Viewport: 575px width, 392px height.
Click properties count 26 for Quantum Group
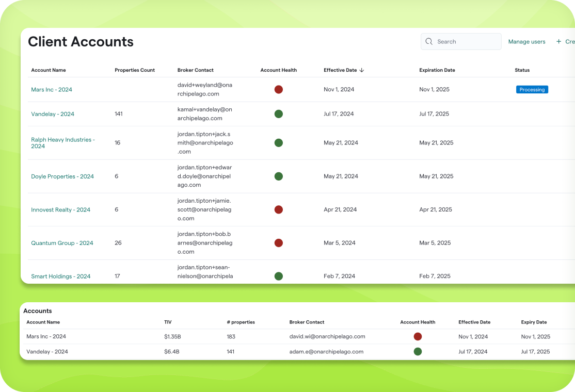click(118, 243)
